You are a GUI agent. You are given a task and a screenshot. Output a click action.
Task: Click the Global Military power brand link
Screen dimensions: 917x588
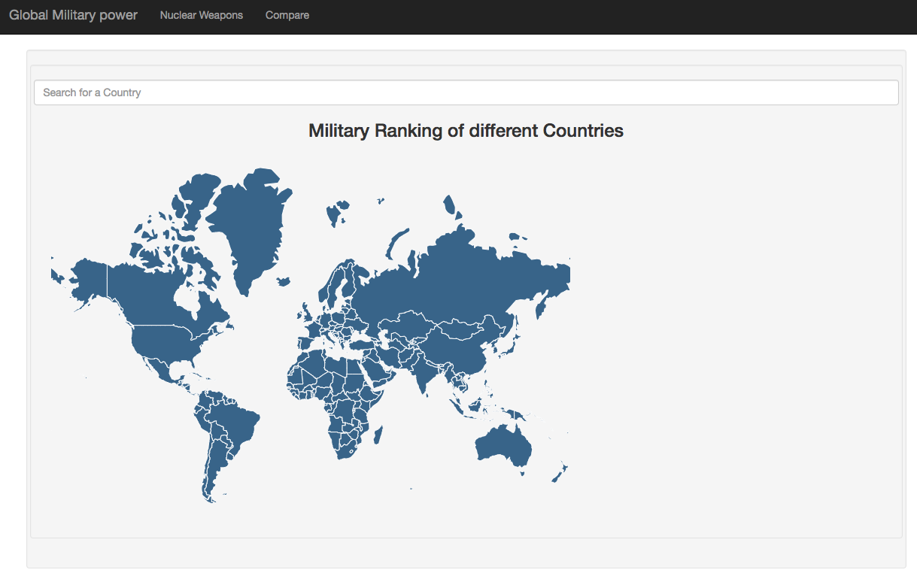pos(73,14)
